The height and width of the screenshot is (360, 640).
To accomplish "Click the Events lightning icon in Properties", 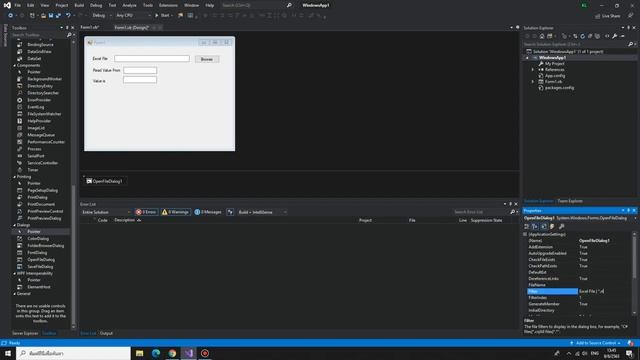I will (x=552, y=227).
